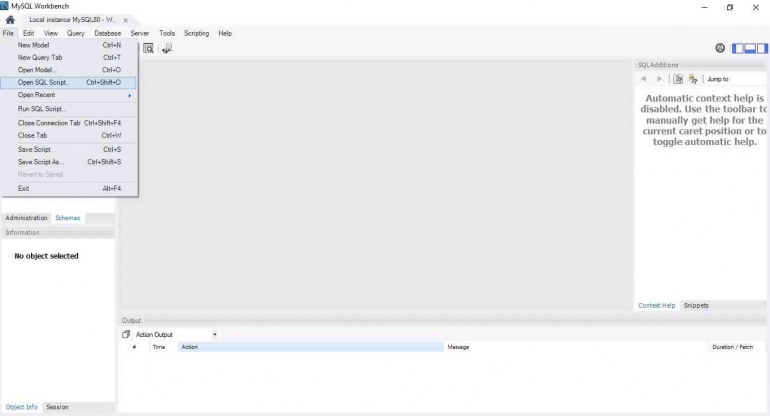This screenshot has width=770, height=416.
Task: Click the Action column header
Action: point(310,347)
